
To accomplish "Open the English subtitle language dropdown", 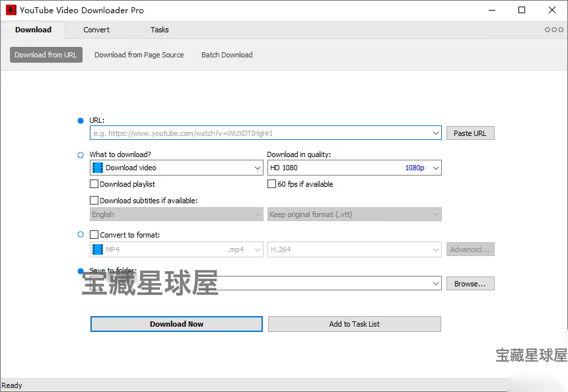I will tap(176, 214).
